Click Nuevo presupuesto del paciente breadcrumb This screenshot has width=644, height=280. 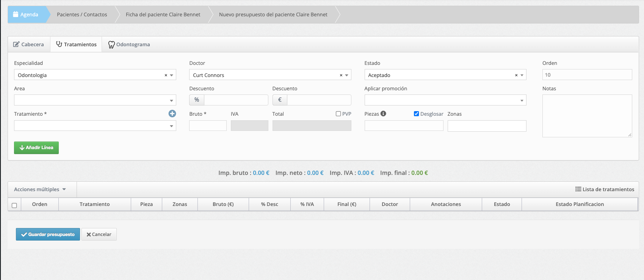(273, 14)
